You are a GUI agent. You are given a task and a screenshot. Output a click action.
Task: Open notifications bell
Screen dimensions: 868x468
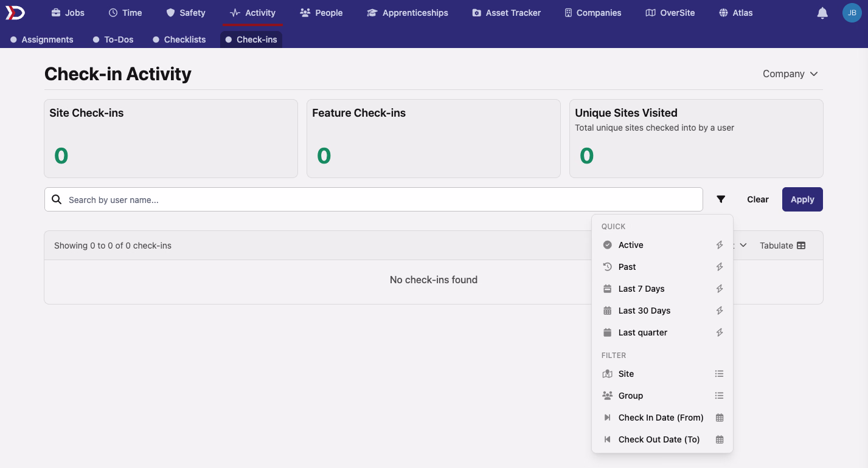(822, 13)
